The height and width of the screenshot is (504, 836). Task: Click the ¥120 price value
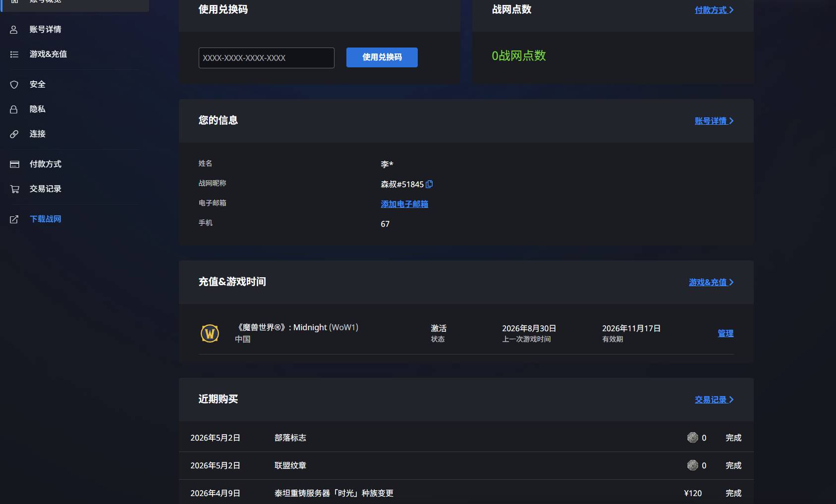693,493
